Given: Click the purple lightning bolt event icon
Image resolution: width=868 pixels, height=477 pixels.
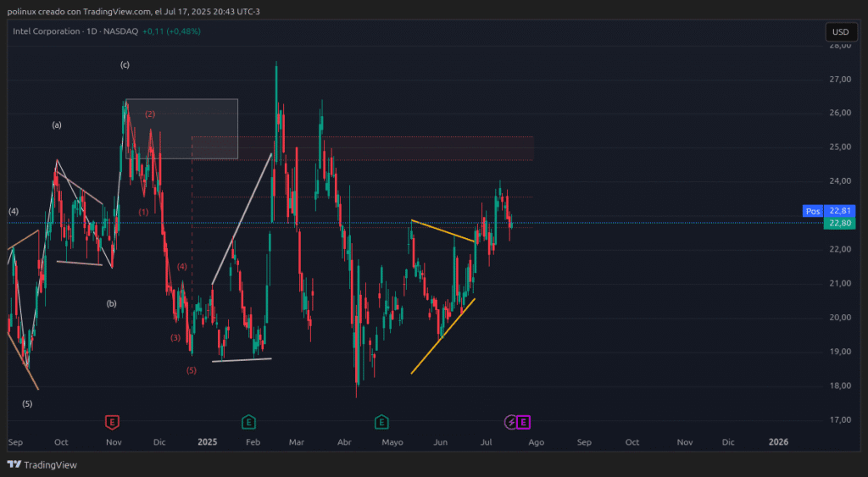Looking at the screenshot, I should (511, 421).
